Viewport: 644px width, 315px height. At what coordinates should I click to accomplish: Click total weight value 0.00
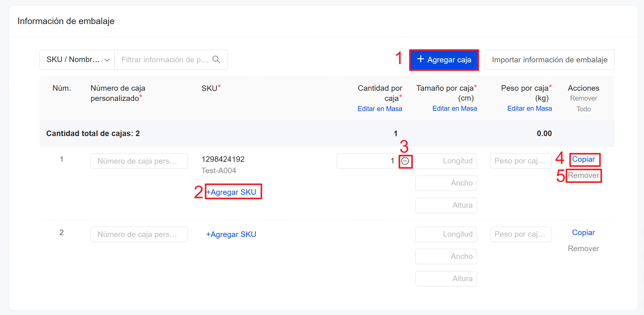coord(544,134)
